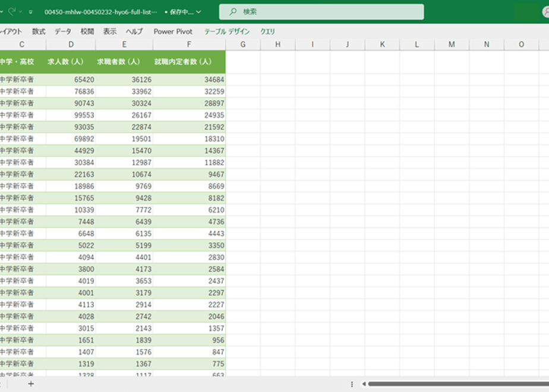This screenshot has height=392, width=549.
Task: Click the horizontal scrollbar thumb
Action: (458, 384)
